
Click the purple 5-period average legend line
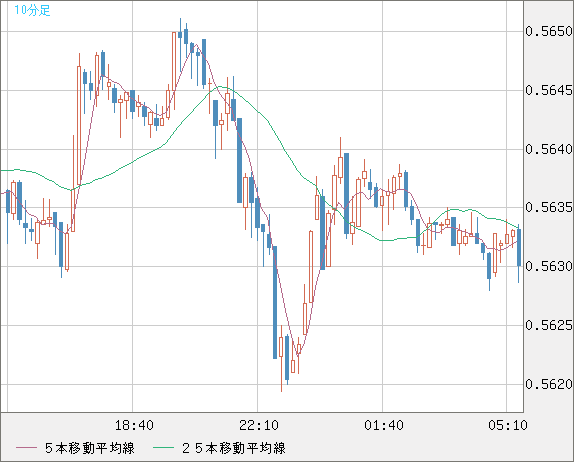(x=26, y=448)
